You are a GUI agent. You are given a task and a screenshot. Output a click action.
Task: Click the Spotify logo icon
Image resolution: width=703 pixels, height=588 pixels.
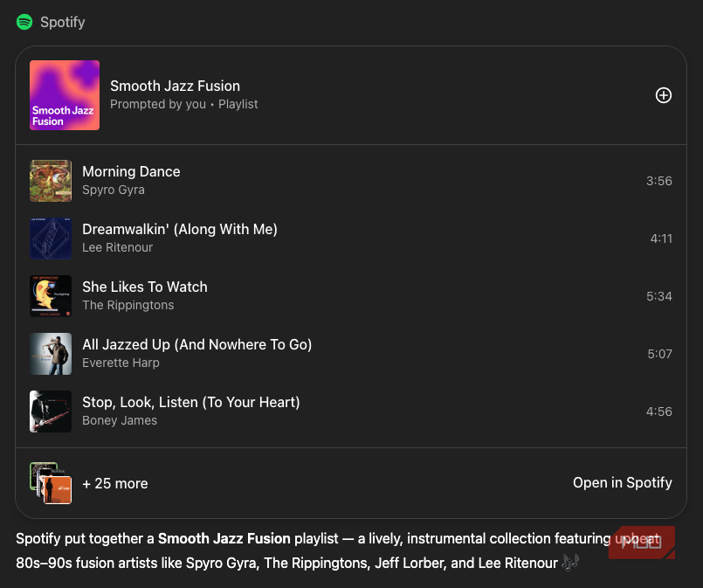(24, 22)
